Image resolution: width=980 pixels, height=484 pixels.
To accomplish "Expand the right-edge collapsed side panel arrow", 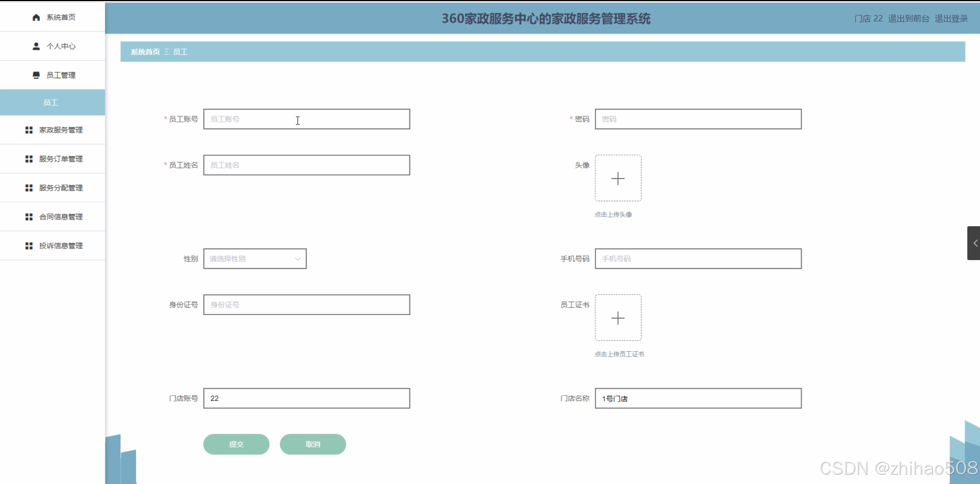I will coord(975,243).
